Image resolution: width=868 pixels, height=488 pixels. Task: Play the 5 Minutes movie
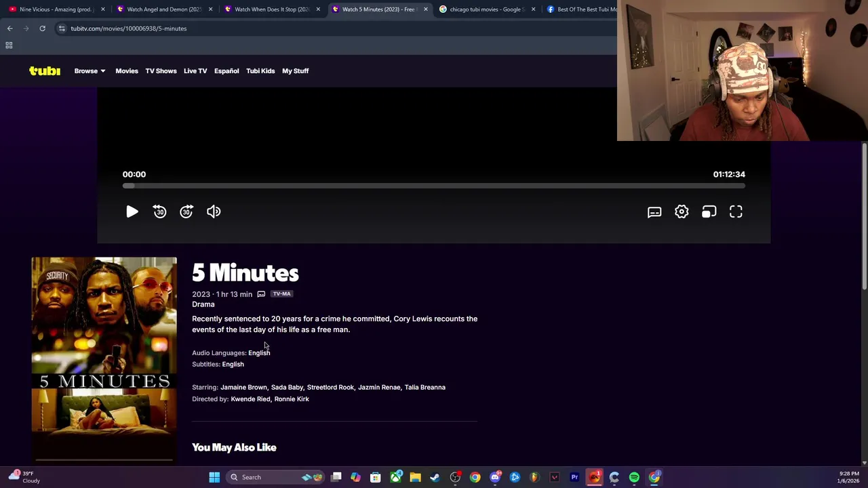[x=132, y=211]
